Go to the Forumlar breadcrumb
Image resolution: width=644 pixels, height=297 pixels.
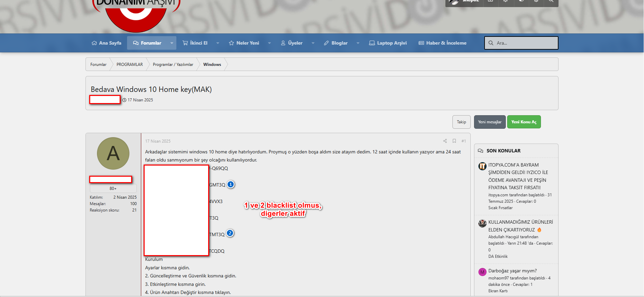98,65
